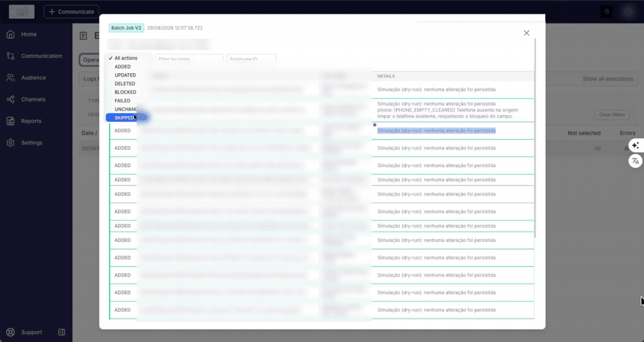
Task: Click the 'Show all executions' button
Action: coord(608,79)
